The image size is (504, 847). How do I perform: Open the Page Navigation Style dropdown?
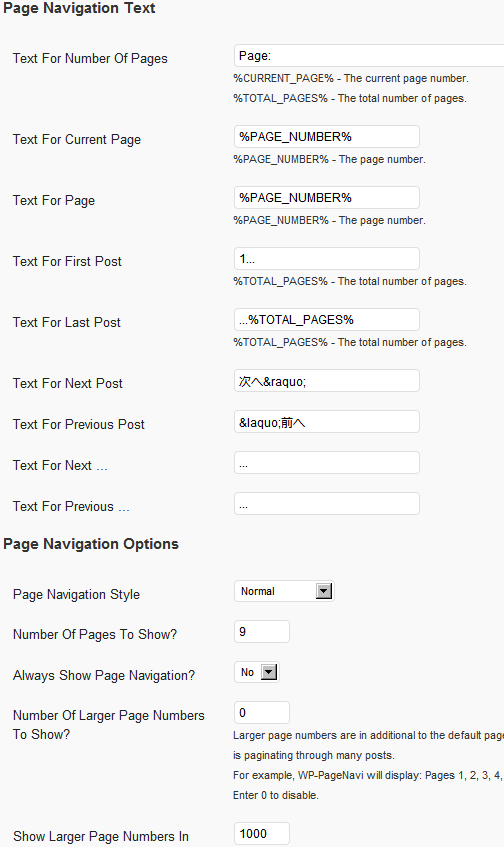[x=284, y=591]
